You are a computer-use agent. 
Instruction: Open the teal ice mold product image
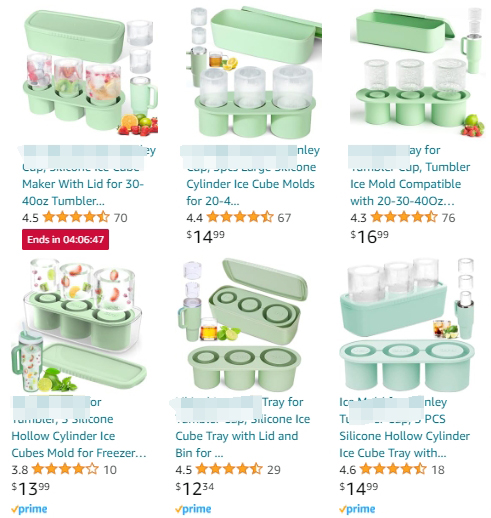coord(407,324)
